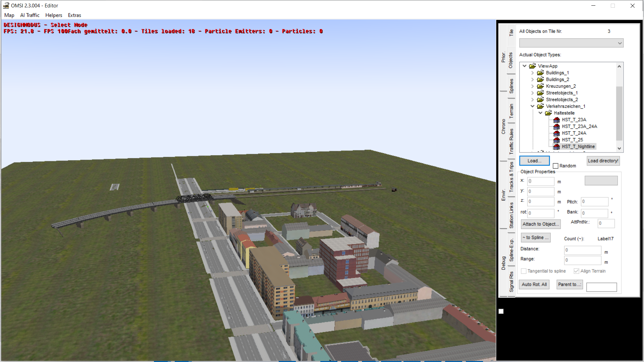644x362 pixels.
Task: Click the Distance input field
Action: [x=583, y=250]
